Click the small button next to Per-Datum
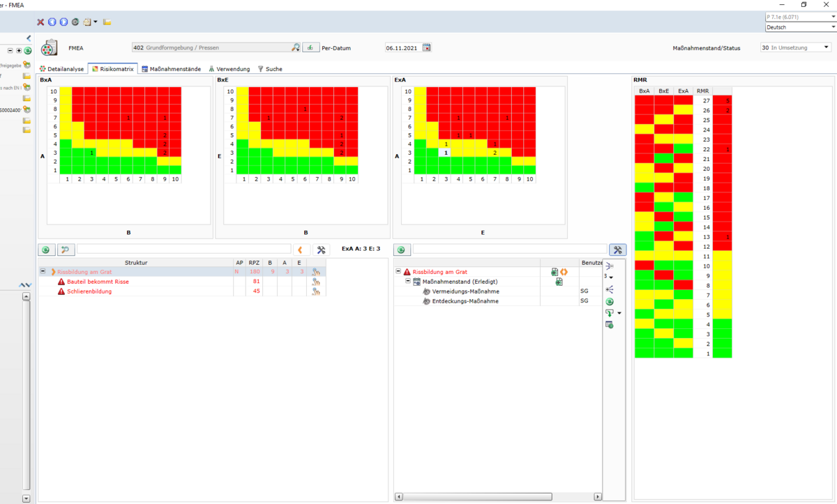The image size is (837, 504). 311,47
